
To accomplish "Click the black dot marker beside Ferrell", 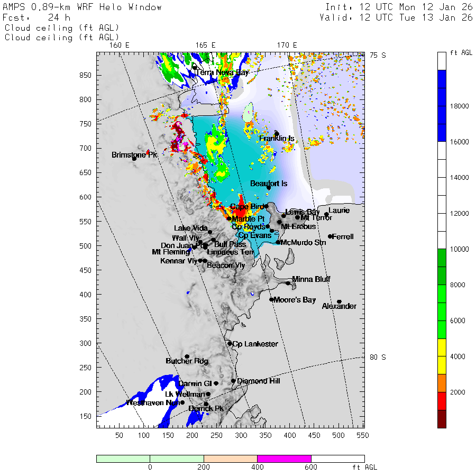I will pos(330,236).
